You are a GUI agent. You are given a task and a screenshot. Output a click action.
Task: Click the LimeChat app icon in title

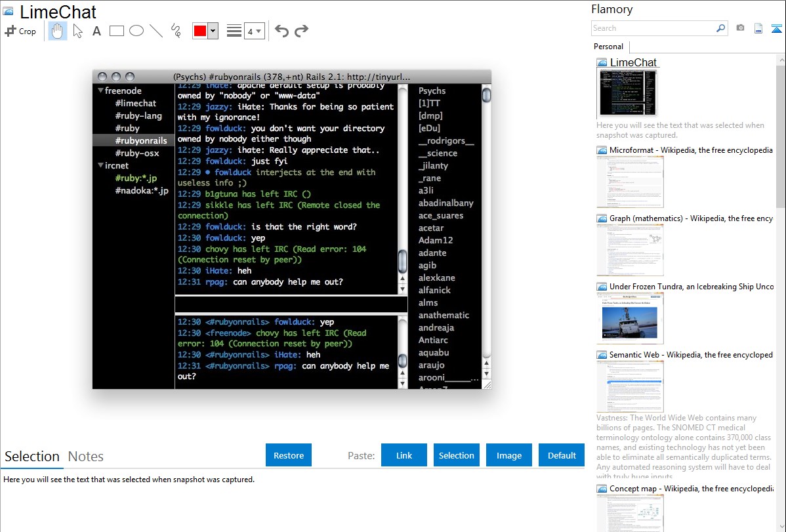[x=8, y=10]
